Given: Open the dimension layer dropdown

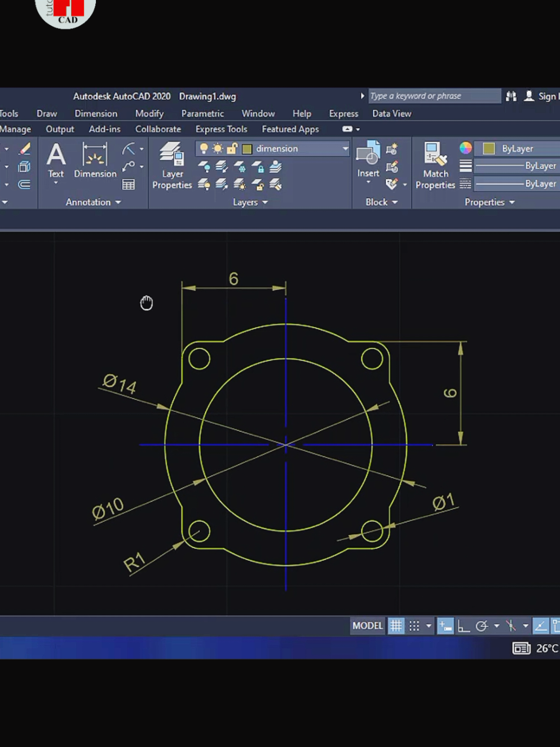Looking at the screenshot, I should [345, 148].
